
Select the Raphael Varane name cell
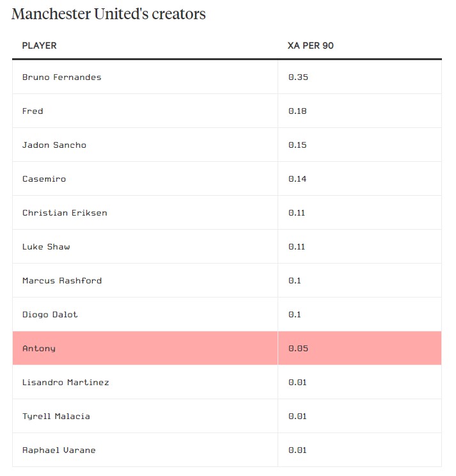point(59,450)
